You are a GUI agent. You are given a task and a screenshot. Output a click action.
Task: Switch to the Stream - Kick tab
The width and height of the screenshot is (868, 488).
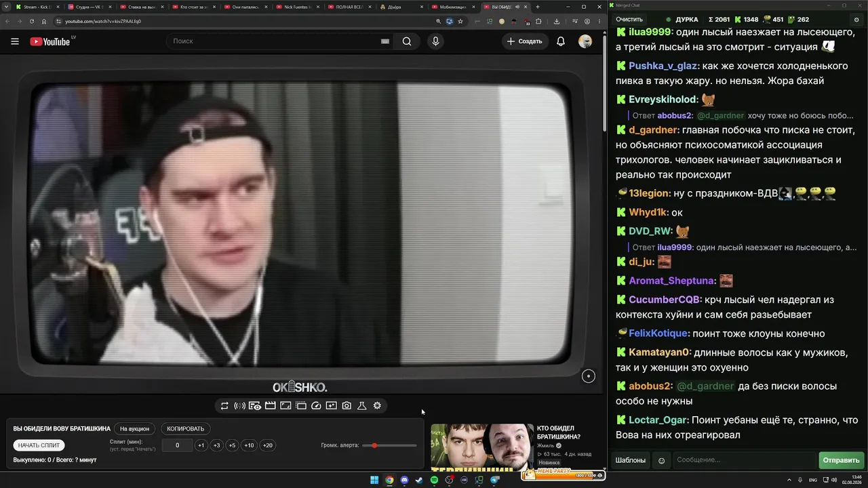pyautogui.click(x=37, y=7)
